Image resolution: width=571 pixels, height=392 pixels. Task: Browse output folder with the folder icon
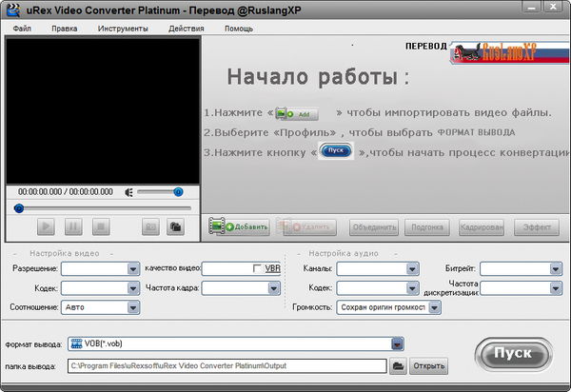click(398, 365)
